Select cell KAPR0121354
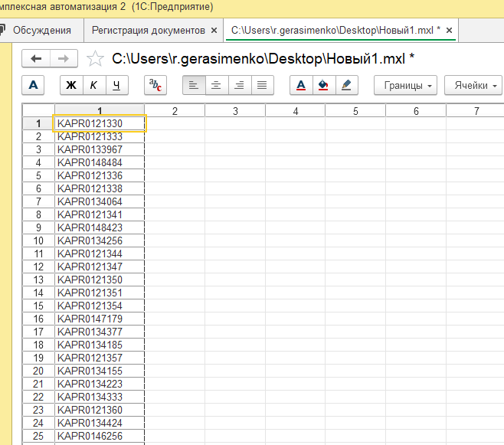Viewport: 504px width, 445px height. point(100,306)
